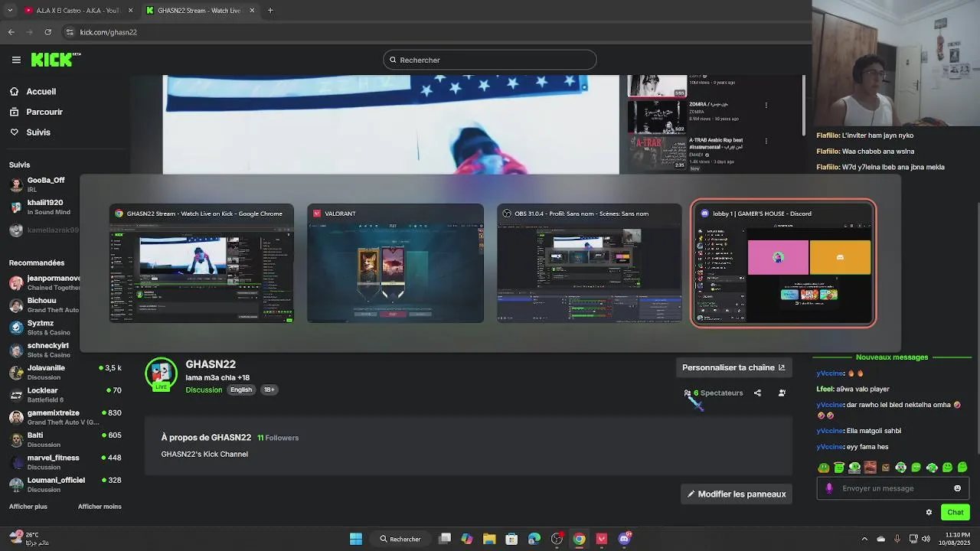Show hidden system tray icons
Image resolution: width=980 pixels, height=551 pixels.
(864, 539)
